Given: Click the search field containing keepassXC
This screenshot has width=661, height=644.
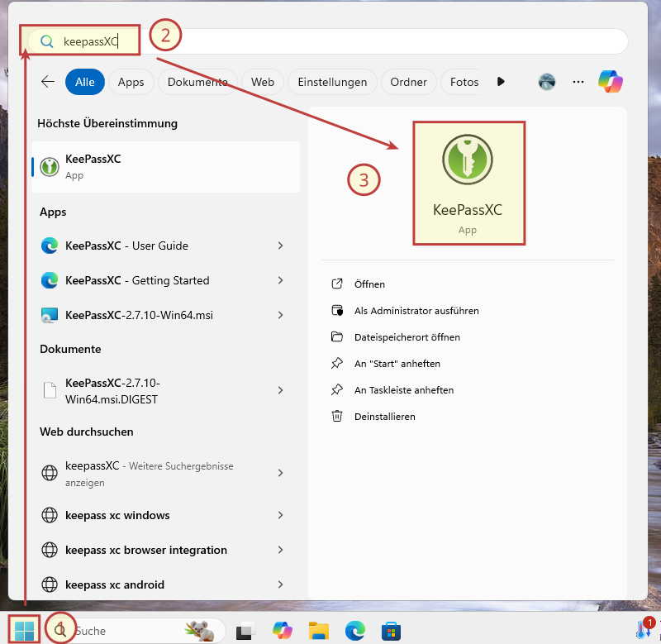Looking at the screenshot, I should (330, 41).
